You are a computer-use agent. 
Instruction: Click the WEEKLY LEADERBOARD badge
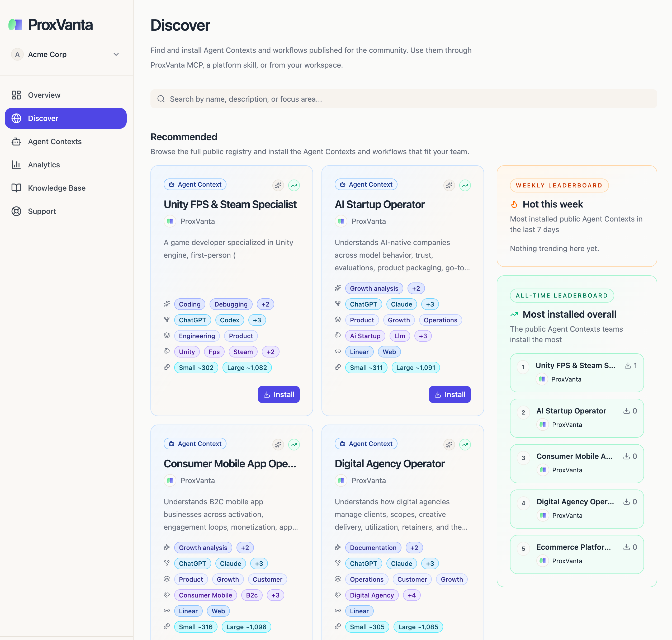(559, 186)
